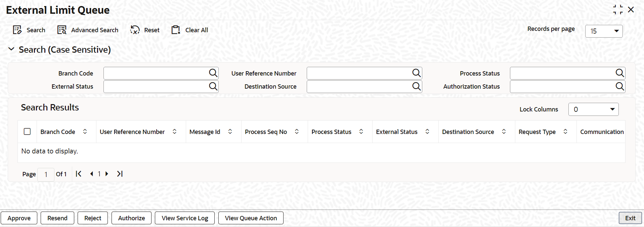This screenshot has height=227, width=644.
Task: Click the View Service Log button
Action: [184, 218]
